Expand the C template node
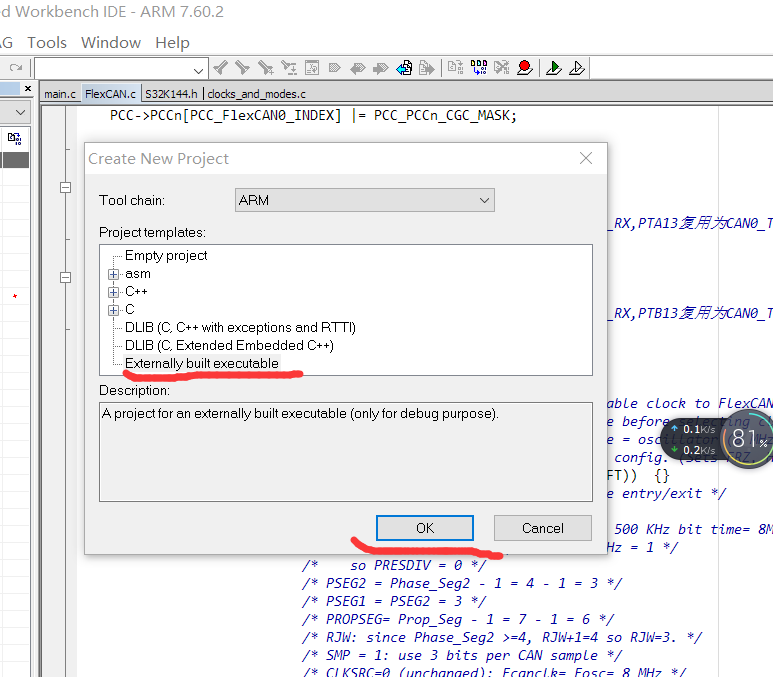This screenshot has width=773, height=677. (x=113, y=310)
